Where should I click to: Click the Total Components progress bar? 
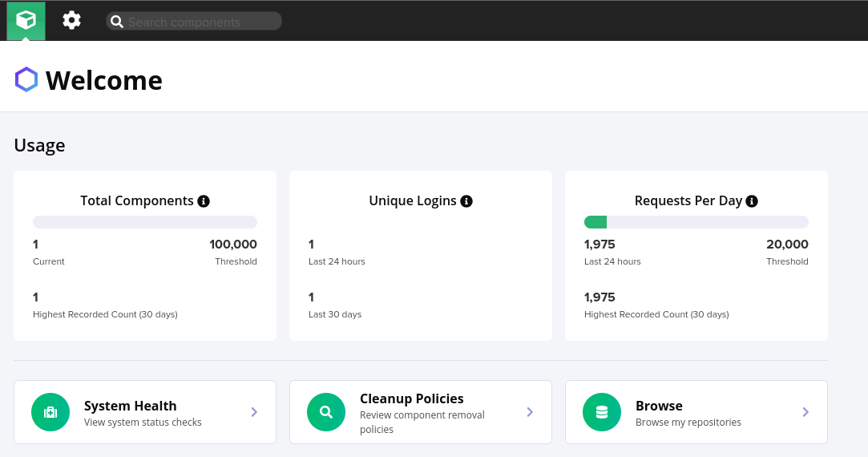tap(145, 222)
